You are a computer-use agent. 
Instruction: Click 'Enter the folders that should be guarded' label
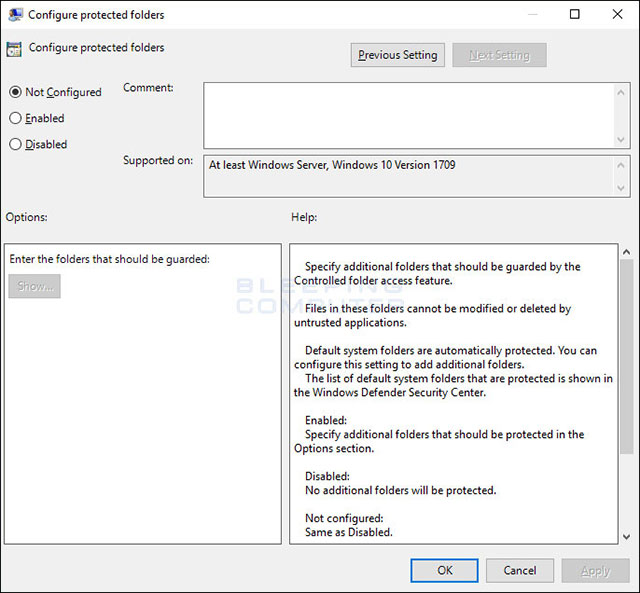109,259
